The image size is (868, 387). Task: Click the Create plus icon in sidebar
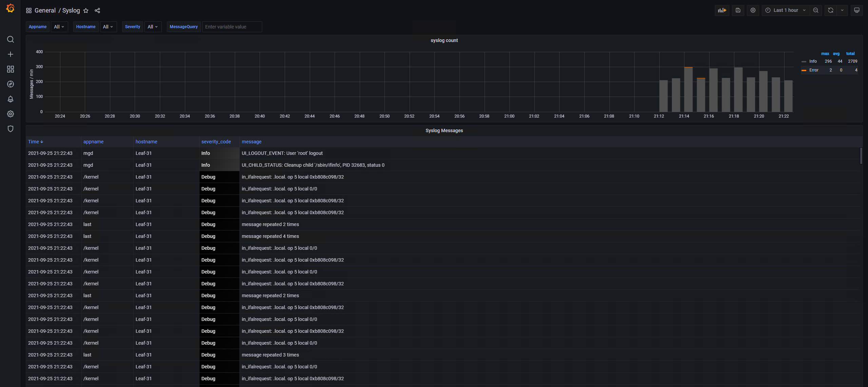(x=10, y=54)
